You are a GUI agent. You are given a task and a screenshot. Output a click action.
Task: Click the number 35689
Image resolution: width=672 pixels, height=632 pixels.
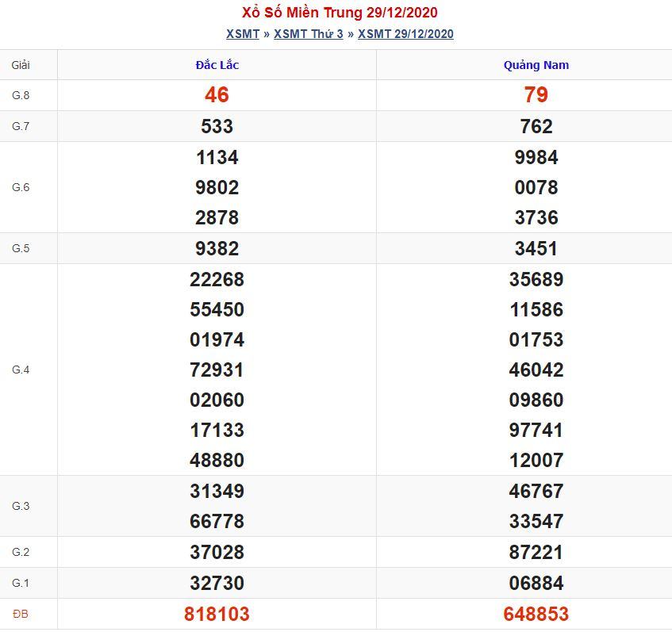click(x=536, y=279)
